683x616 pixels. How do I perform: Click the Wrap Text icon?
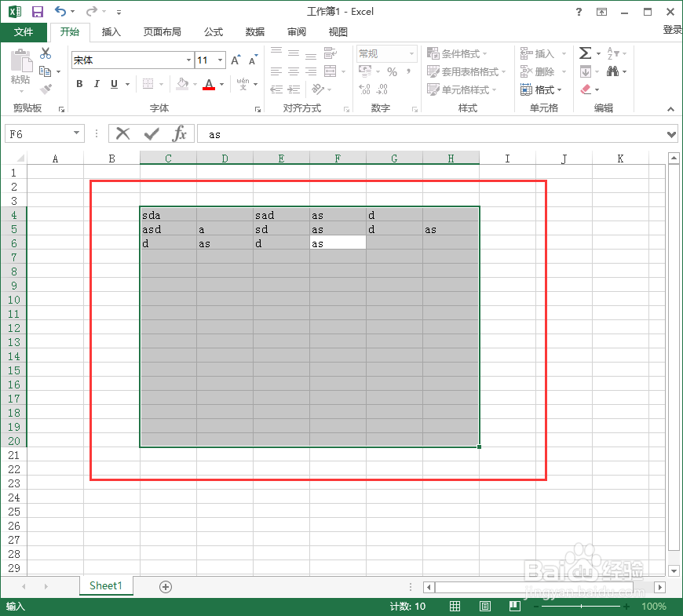(x=330, y=53)
